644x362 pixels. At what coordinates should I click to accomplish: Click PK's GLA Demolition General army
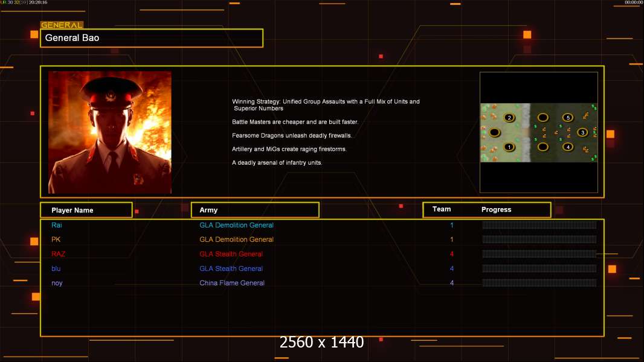click(x=236, y=240)
